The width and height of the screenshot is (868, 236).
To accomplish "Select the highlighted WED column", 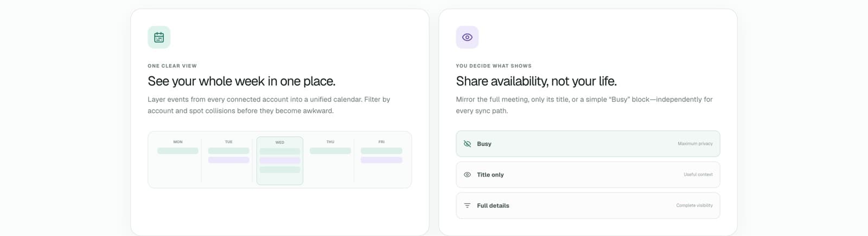I will tap(280, 161).
